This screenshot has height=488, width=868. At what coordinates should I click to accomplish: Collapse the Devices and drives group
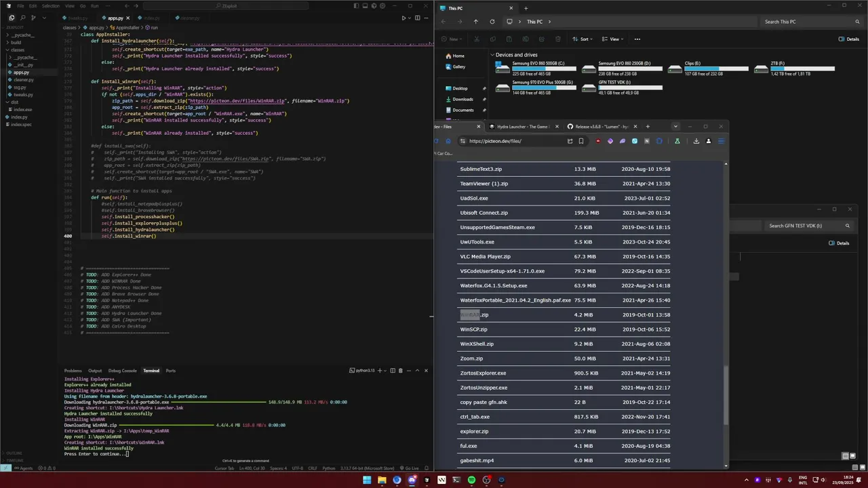493,55
